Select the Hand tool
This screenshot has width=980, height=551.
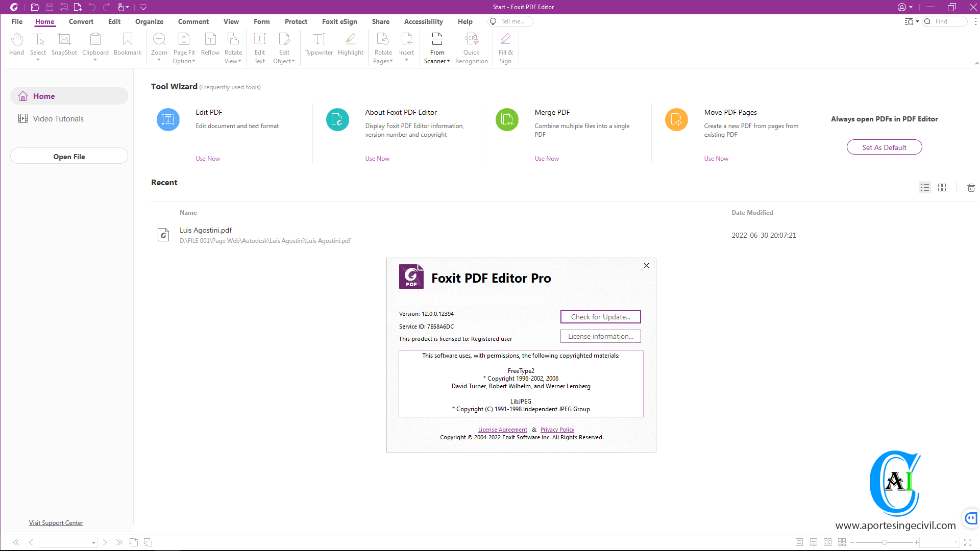tap(17, 46)
